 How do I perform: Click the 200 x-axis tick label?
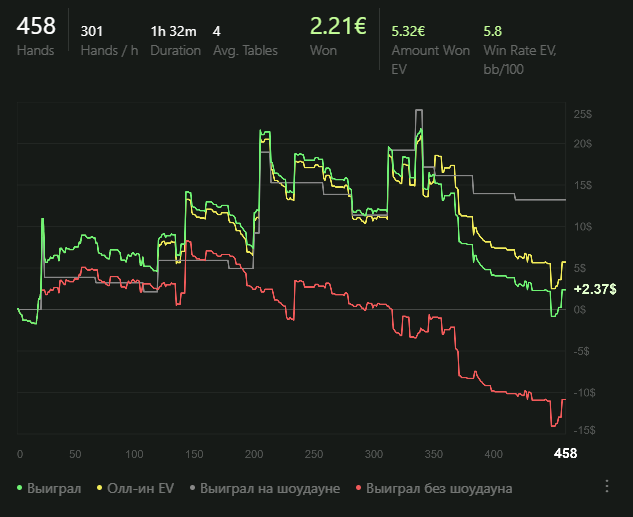254,454
